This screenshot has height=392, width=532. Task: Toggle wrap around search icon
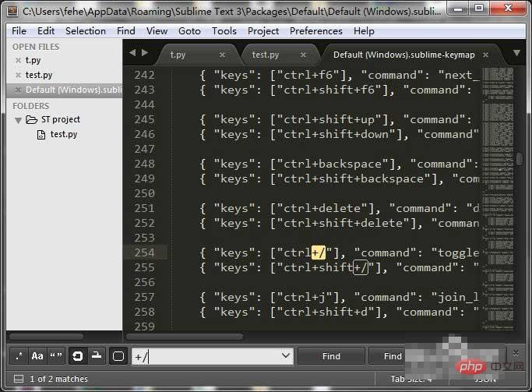[x=78, y=356]
